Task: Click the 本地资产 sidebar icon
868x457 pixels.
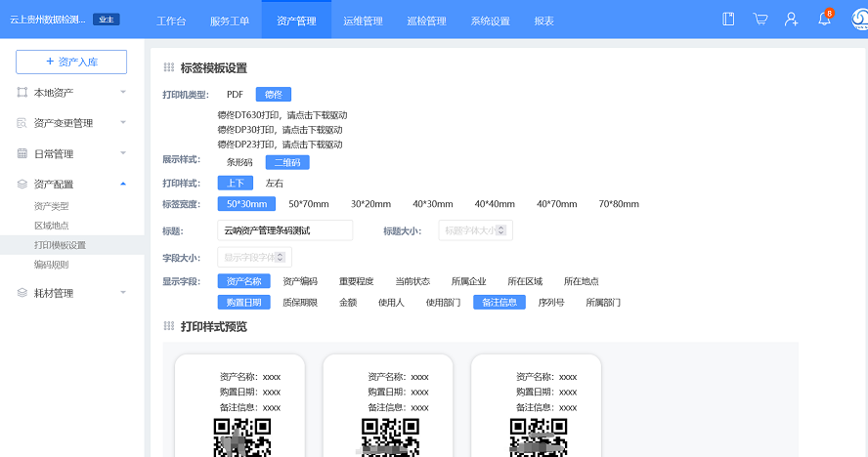Action: (22, 93)
